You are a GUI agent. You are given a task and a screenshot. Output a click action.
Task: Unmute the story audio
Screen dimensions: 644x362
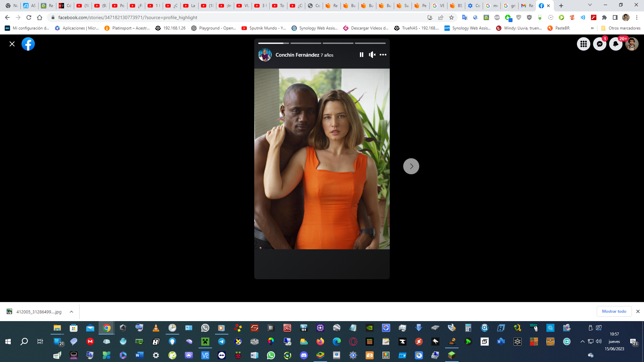tap(372, 55)
